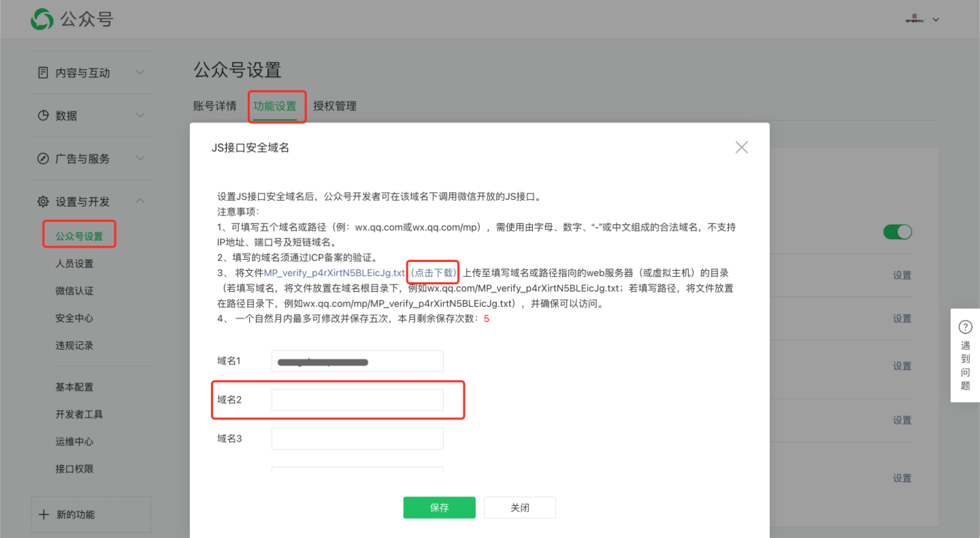980x538 pixels.
Task: Click the 数据 pie chart icon
Action: tap(43, 115)
